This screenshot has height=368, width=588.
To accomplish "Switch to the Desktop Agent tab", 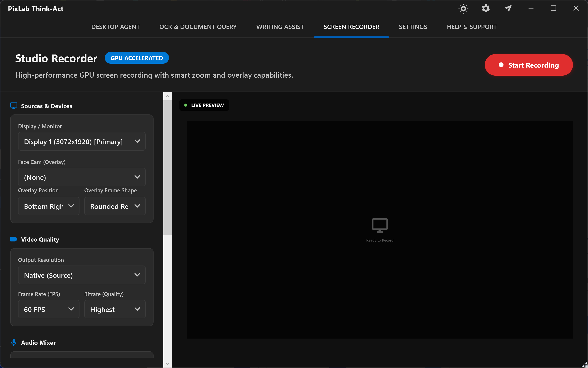I will point(115,27).
